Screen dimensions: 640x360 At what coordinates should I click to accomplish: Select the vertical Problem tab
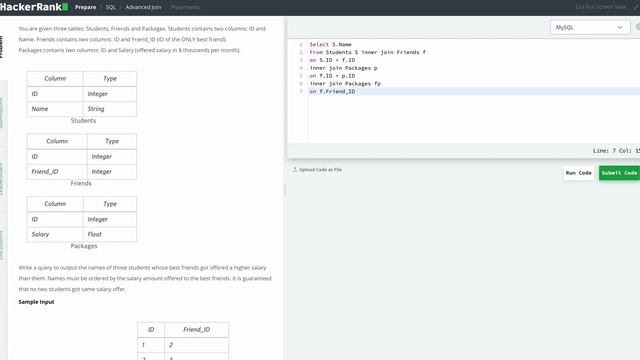click(1, 47)
